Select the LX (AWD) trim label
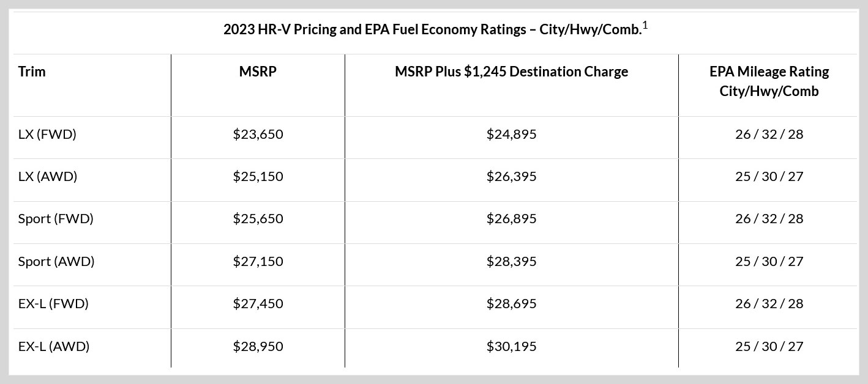 pos(48,176)
